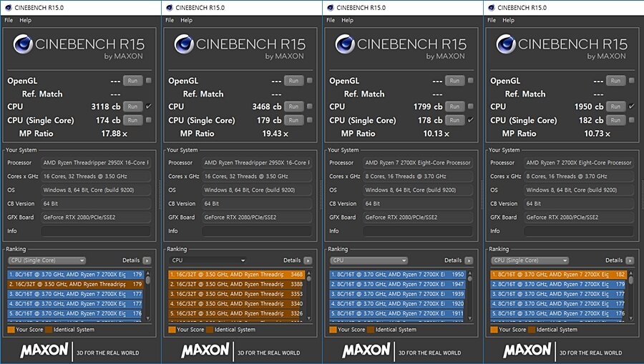Toggle the OpenGL checkbox in the 3118 cb window
Screen dimensions: 644x364
[149, 80]
